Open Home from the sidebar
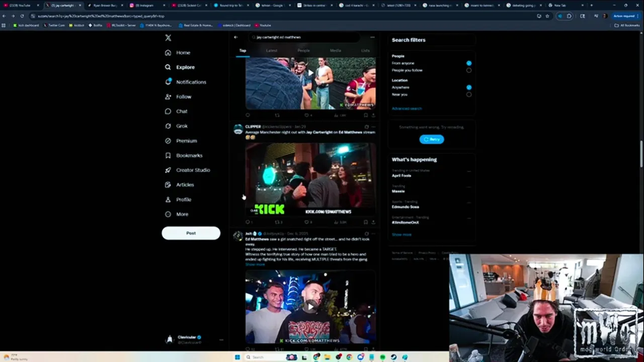This screenshot has width=644, height=362. (x=178, y=52)
